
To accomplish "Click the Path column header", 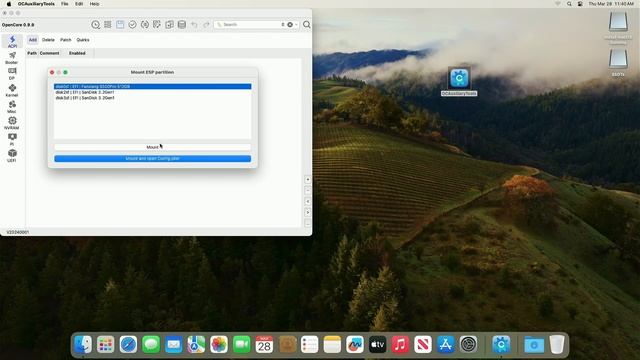I will coord(32,53).
